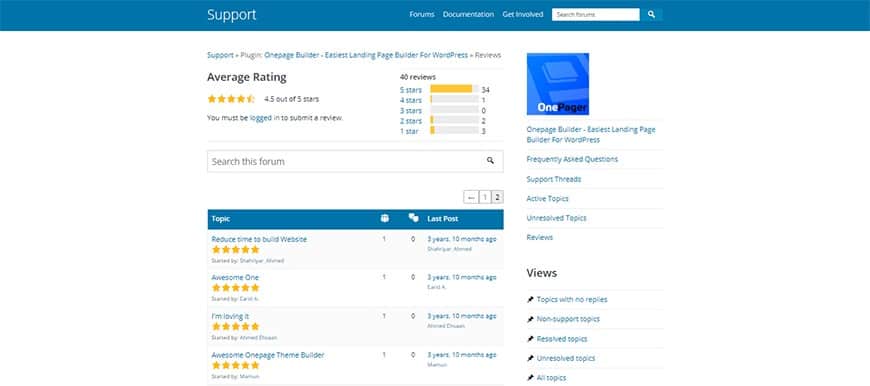The height and width of the screenshot is (386, 870).
Task: Click the average rating stars
Action: [231, 99]
